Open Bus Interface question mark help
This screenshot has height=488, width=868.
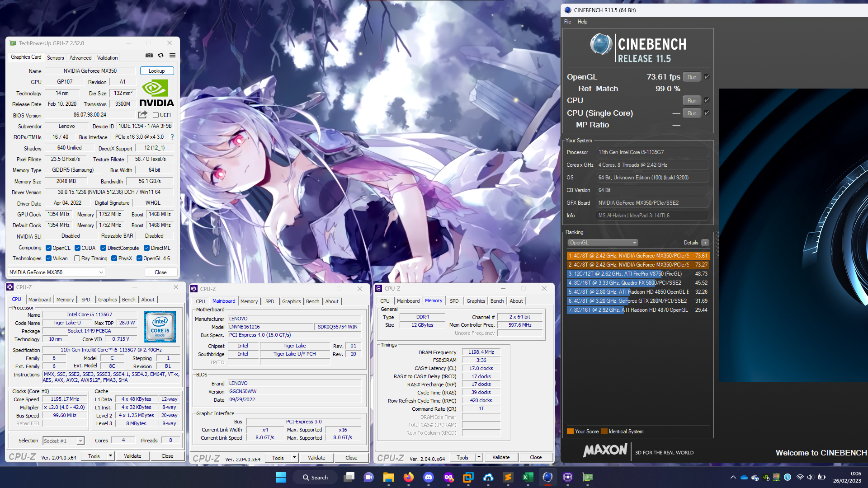[172, 137]
